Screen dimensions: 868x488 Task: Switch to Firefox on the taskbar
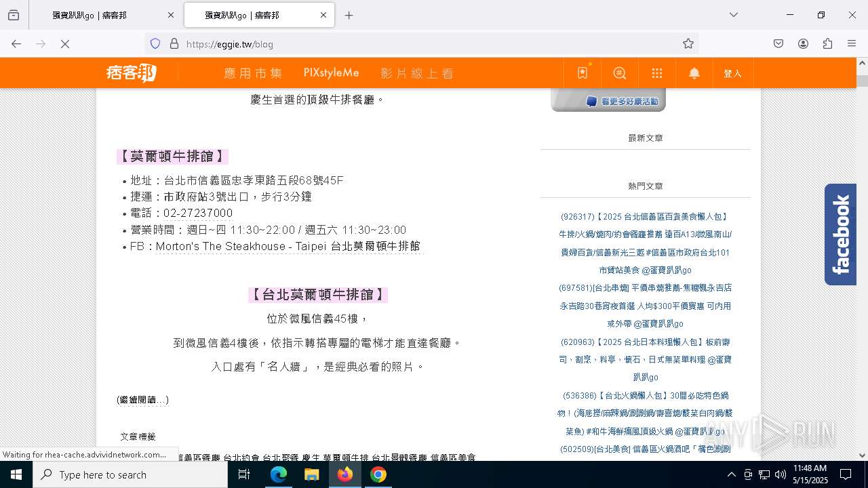point(344,474)
